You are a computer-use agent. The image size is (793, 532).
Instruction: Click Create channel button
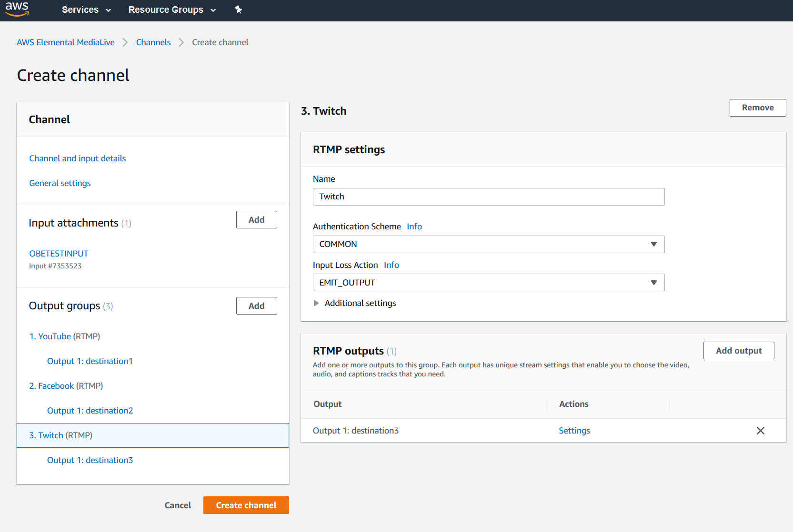click(x=246, y=505)
